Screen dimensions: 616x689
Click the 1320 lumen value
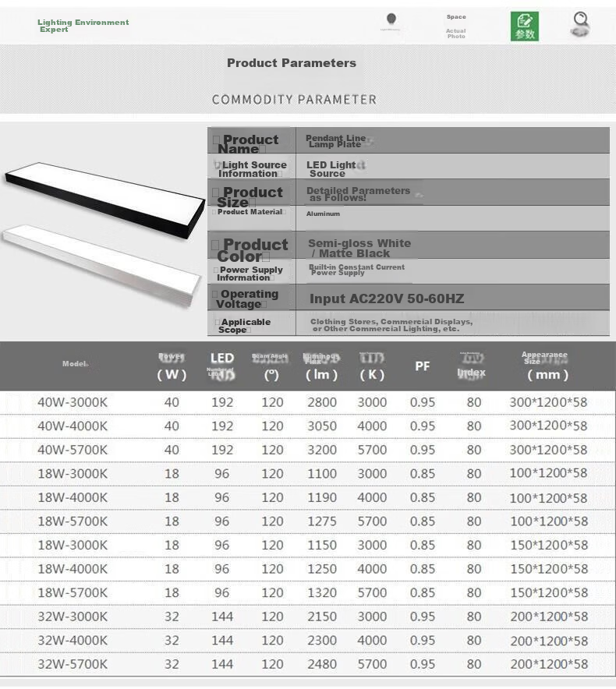tap(322, 593)
